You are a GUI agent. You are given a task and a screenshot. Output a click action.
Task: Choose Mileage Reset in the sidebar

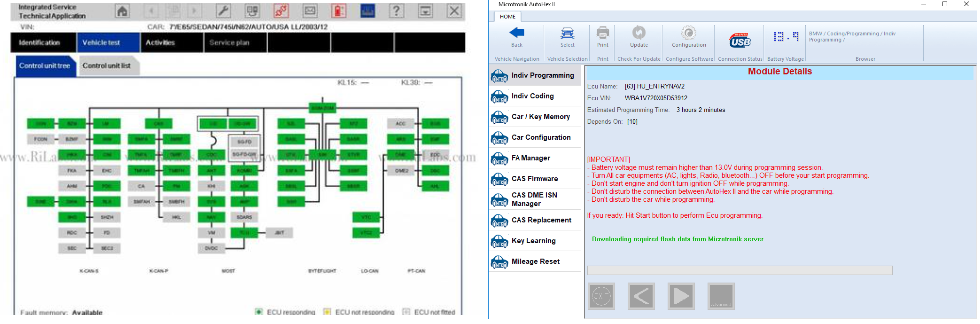pyautogui.click(x=535, y=261)
